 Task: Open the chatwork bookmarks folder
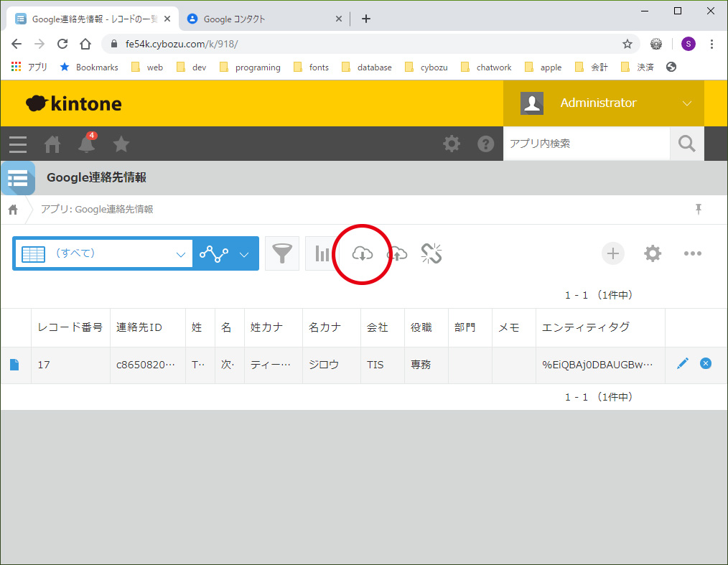click(x=486, y=67)
